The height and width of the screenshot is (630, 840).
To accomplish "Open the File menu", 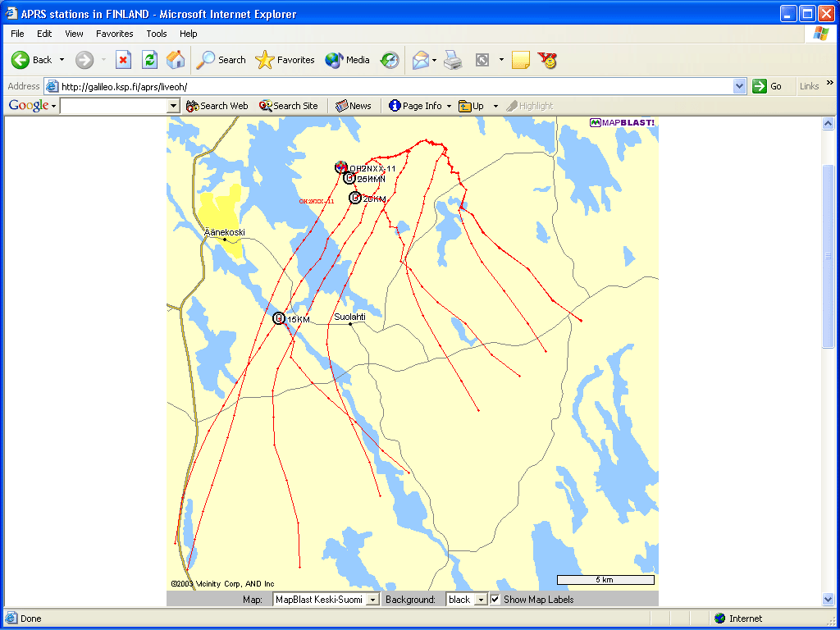I will (18, 34).
